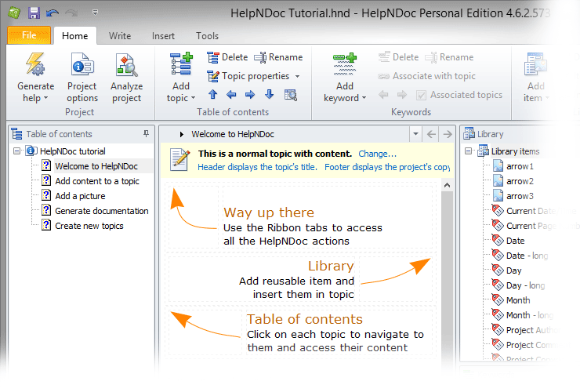The width and height of the screenshot is (580, 392).
Task: Select the Welcome to HelpNDoc topic
Action: (96, 166)
